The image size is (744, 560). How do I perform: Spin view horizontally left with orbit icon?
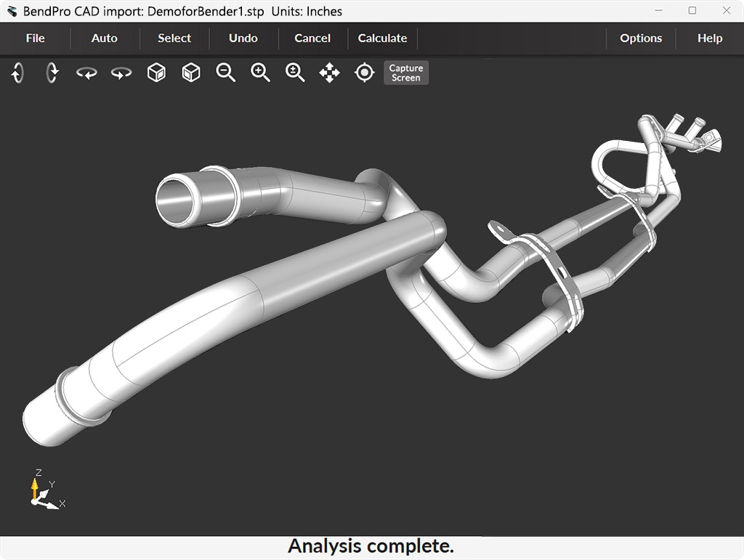(87, 73)
